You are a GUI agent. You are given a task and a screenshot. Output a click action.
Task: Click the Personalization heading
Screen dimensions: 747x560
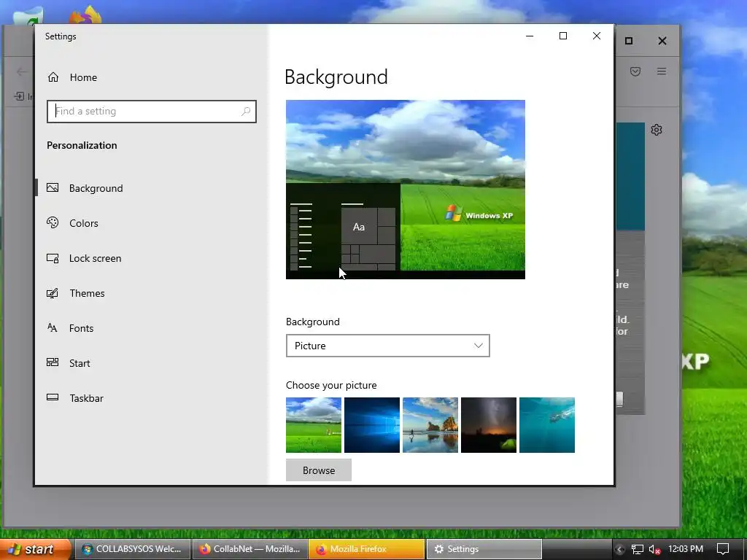pyautogui.click(x=82, y=145)
